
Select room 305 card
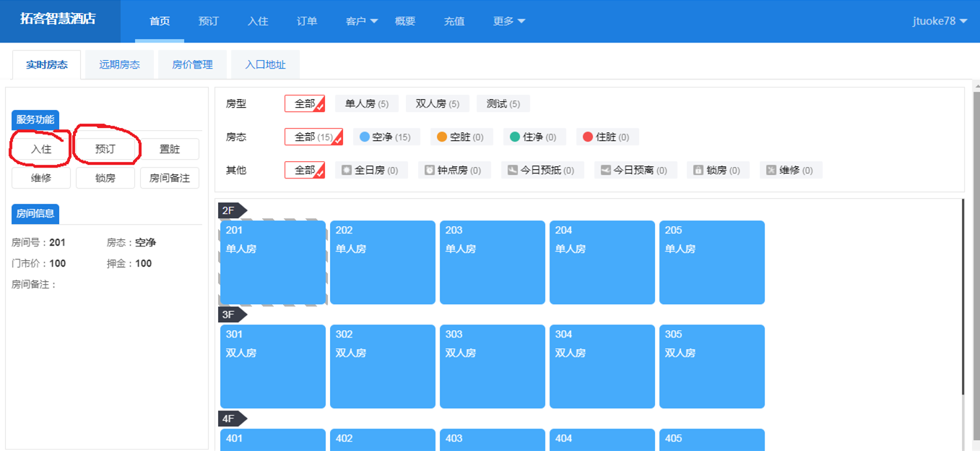[712, 366]
